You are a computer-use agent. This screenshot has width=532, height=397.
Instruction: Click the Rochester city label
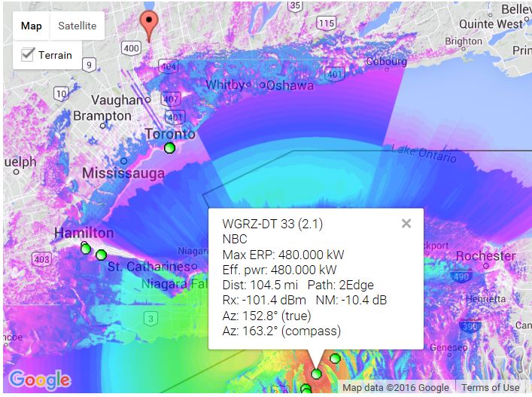(x=486, y=256)
